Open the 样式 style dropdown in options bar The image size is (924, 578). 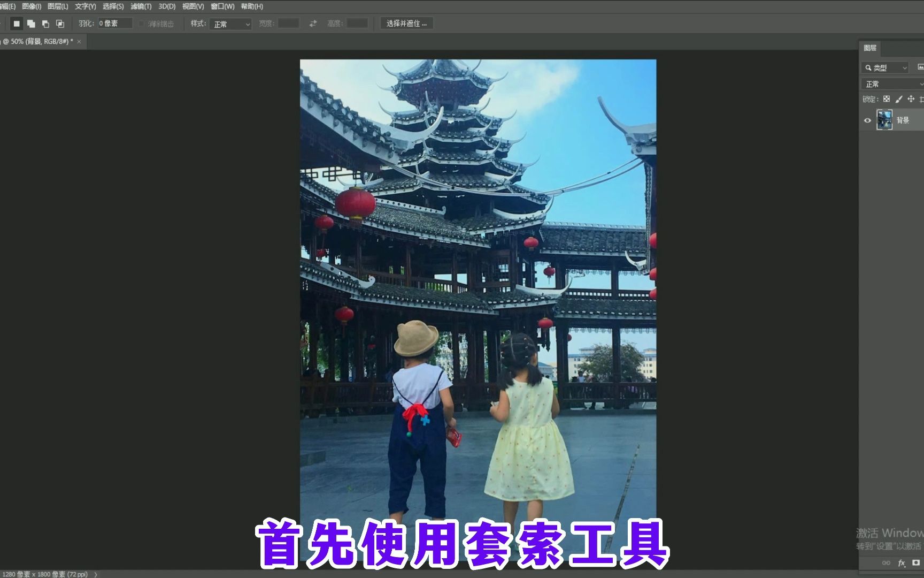click(x=230, y=24)
